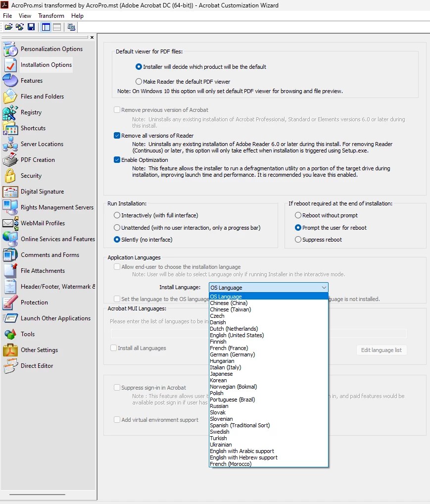Choose French (Morocco) from language list
Image resolution: width=430 pixels, height=504 pixels.
click(x=269, y=464)
